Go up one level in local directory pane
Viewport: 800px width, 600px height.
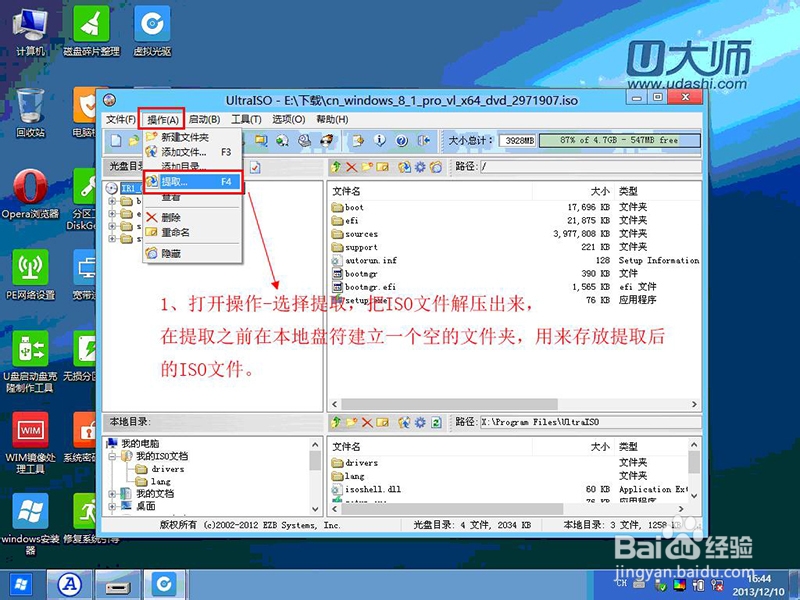pos(336,422)
